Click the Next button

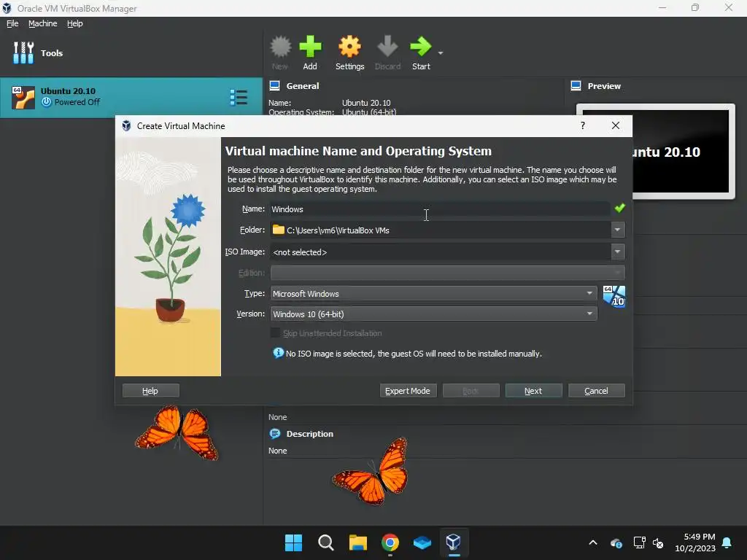coord(533,391)
